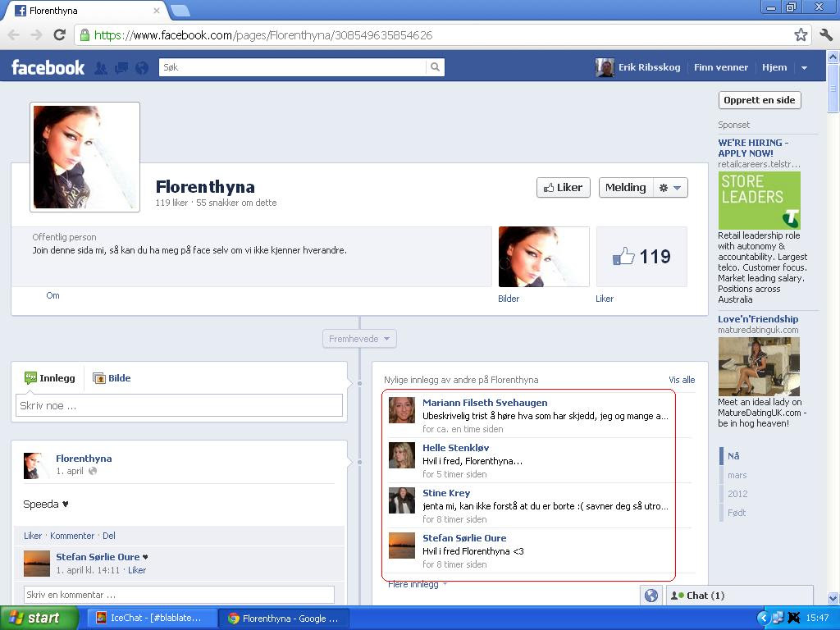Go to Hjem in header
The width and height of the screenshot is (840, 630).
coord(774,67)
